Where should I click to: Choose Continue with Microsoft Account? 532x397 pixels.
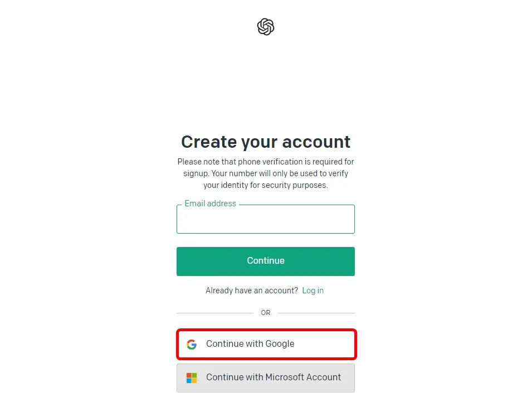click(x=266, y=377)
